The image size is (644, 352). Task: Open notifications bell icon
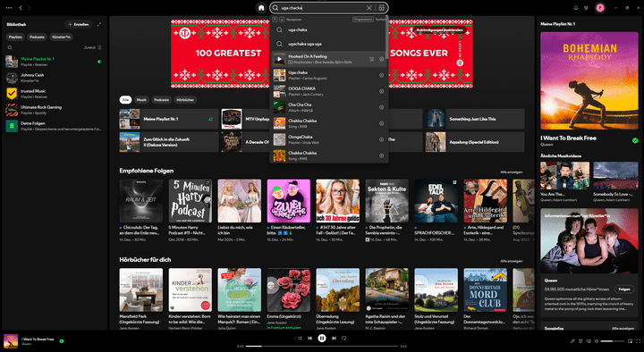click(576, 8)
